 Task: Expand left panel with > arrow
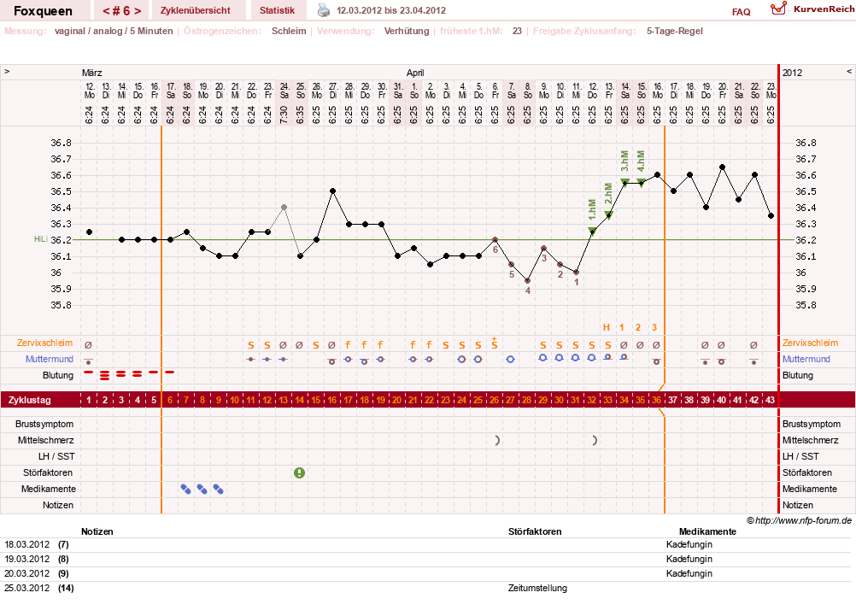pyautogui.click(x=7, y=72)
